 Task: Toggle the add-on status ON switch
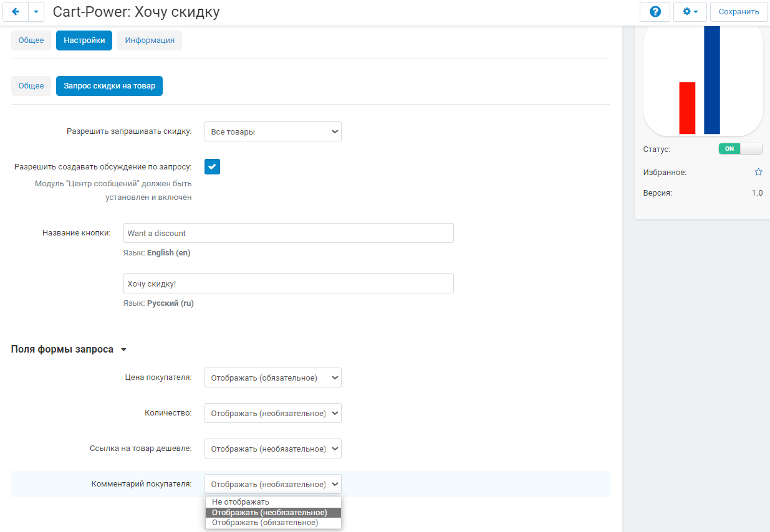pyautogui.click(x=741, y=149)
